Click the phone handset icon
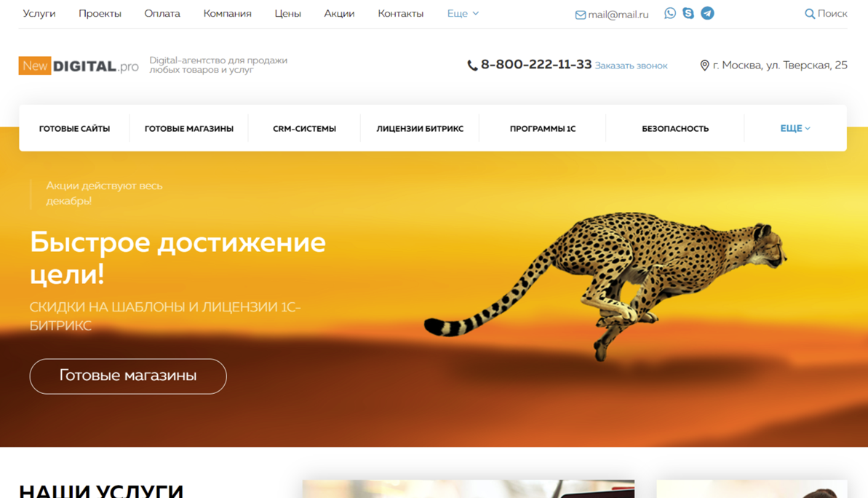The image size is (868, 498). tap(472, 66)
